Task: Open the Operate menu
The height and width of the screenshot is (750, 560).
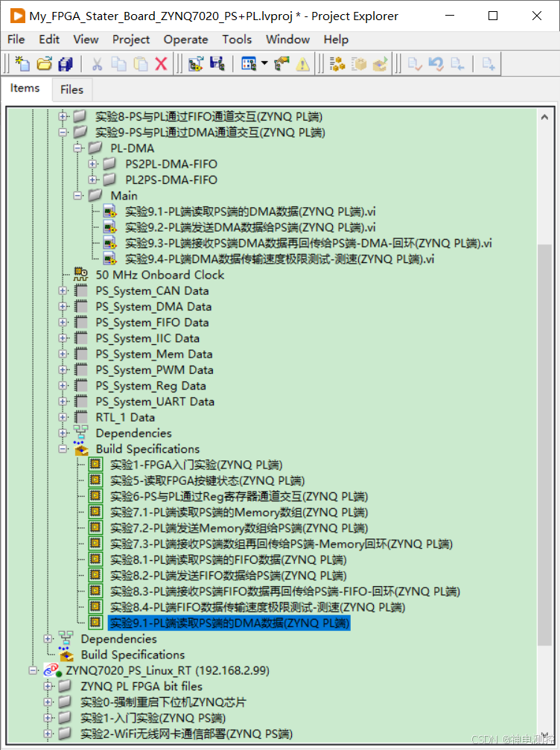Action: tap(185, 39)
